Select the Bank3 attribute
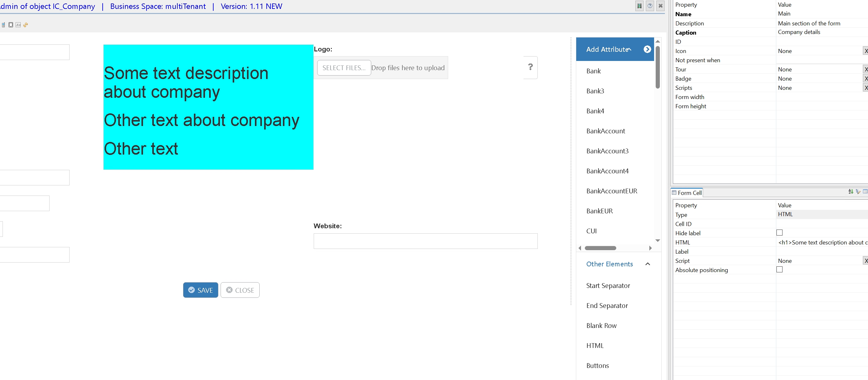This screenshot has height=380, width=868. (595, 91)
